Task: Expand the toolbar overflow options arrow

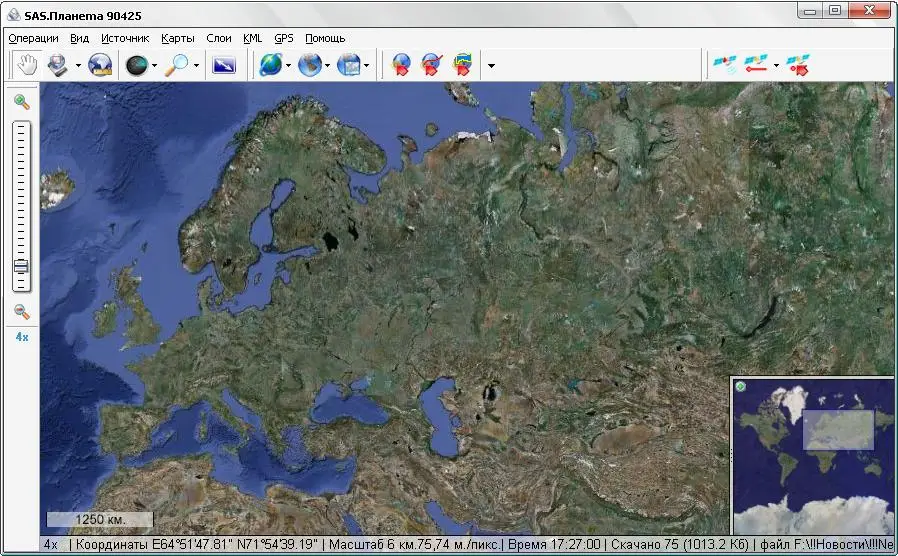Action: point(491,66)
